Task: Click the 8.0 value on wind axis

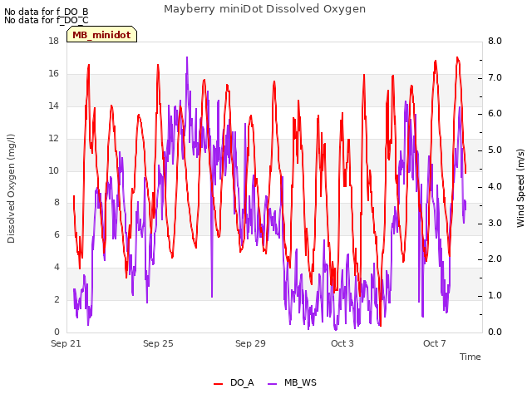Action: tap(495, 42)
